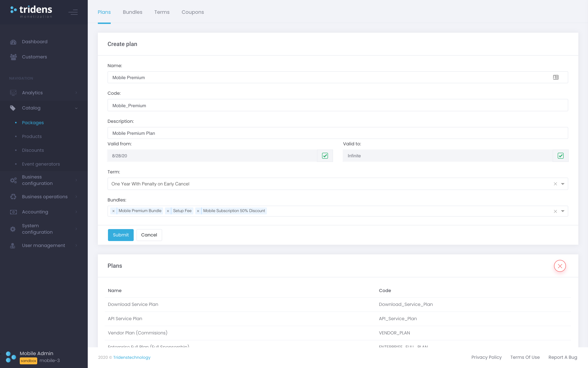Viewport: 588px width, 368px height.
Task: Click the Code input field
Action: [338, 105]
